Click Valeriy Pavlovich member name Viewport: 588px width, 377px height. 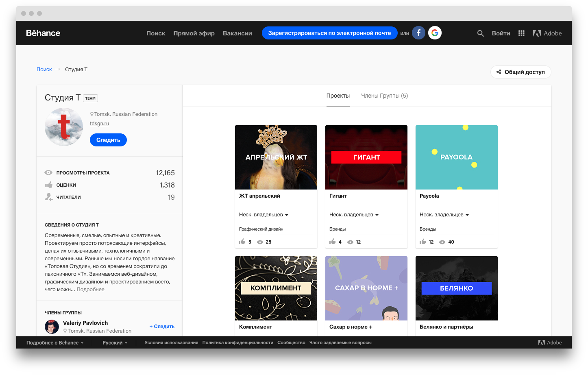85,323
